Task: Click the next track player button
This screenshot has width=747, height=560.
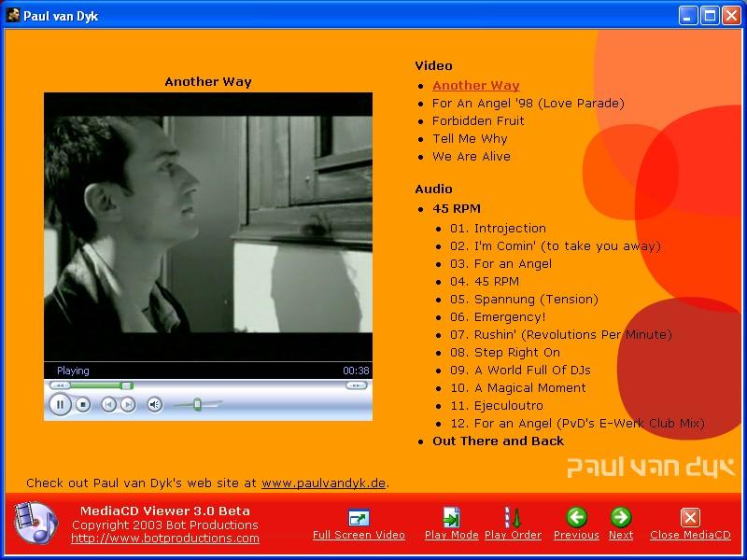Action: (128, 405)
